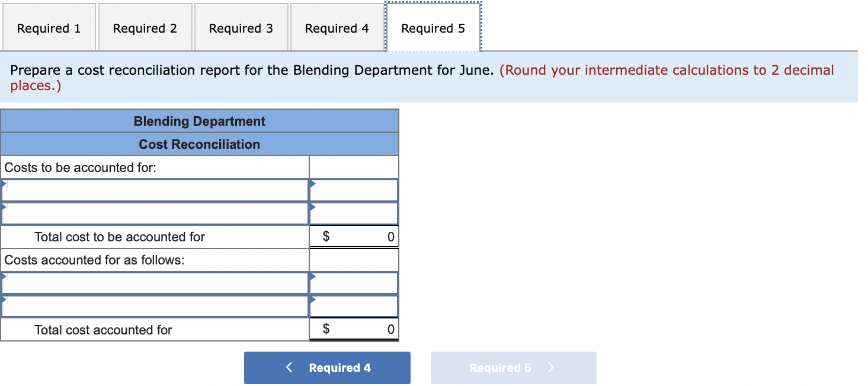Open the second label dropdown under 'Costs to be accounted for'

[154, 213]
